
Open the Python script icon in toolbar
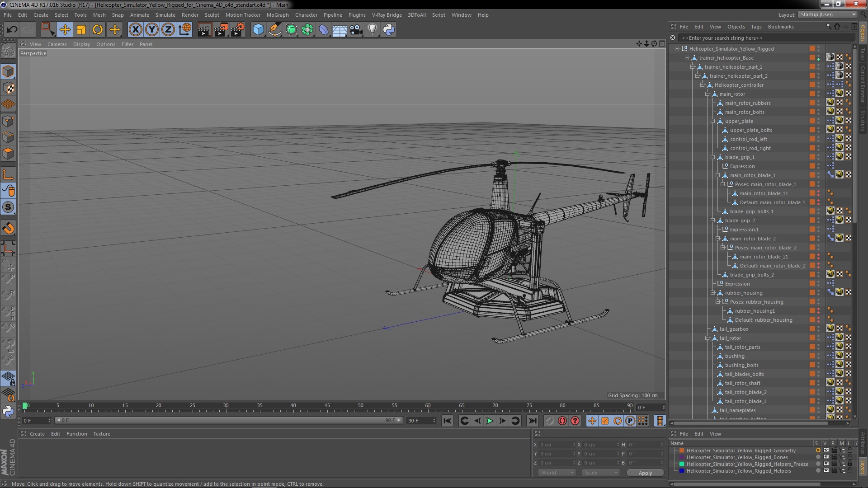click(x=389, y=30)
